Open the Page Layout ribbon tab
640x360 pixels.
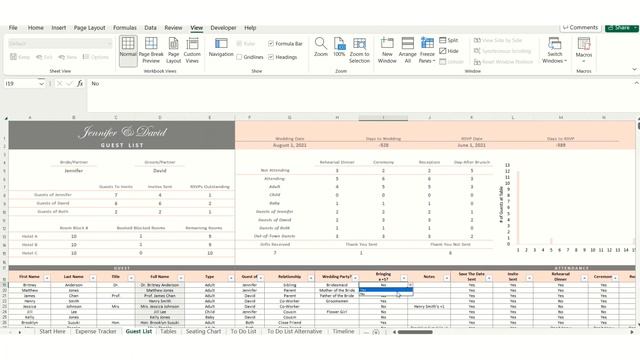point(89,28)
